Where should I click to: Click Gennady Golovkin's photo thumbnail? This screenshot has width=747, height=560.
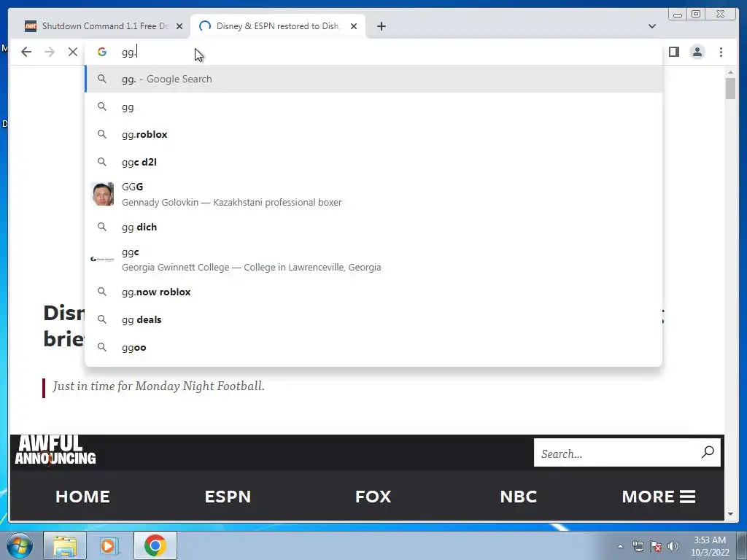pos(102,194)
